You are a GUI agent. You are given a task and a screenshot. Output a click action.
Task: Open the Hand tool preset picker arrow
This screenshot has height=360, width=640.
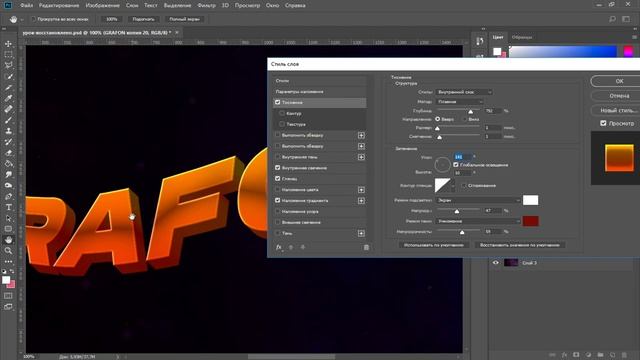(22, 19)
